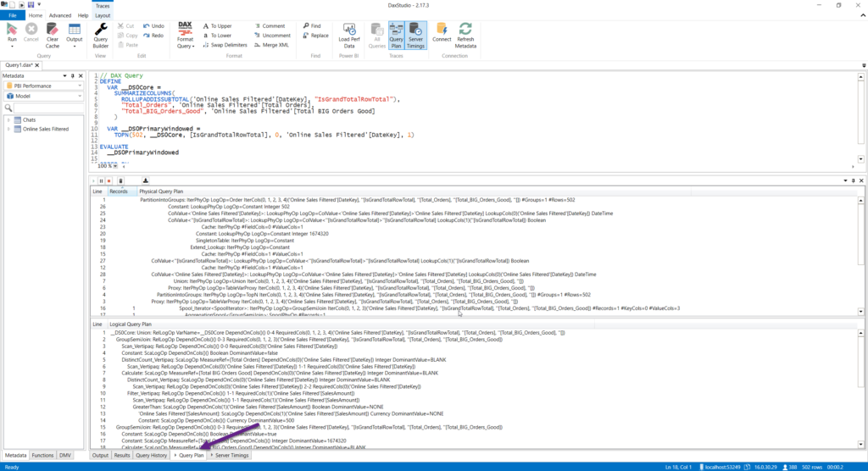Click Swap Delimiters

pos(225,45)
